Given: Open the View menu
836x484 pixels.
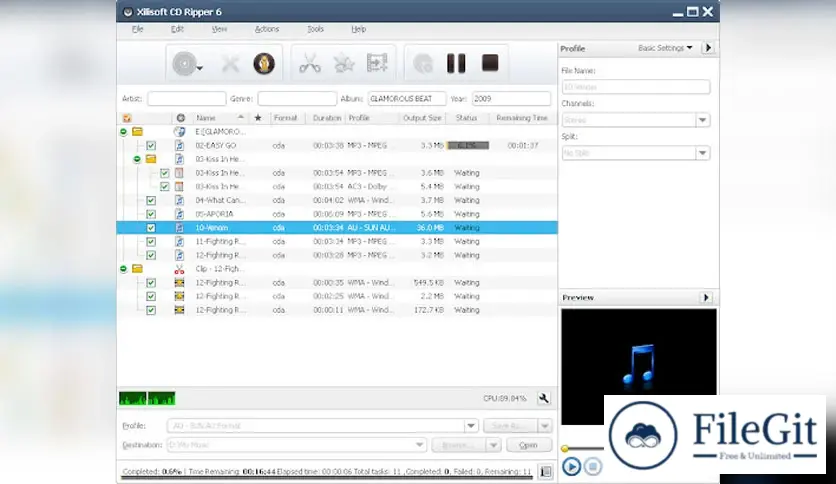Looking at the screenshot, I should 219,29.
